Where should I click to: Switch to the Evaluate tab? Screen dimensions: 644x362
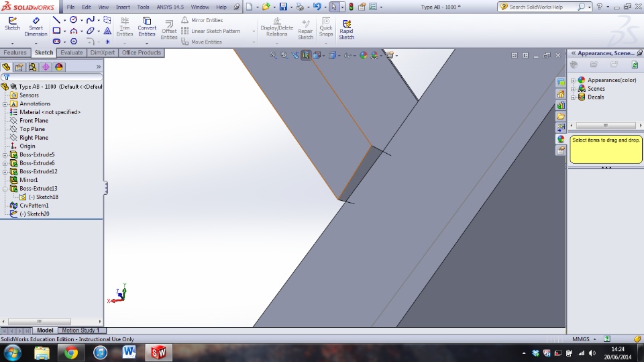pyautogui.click(x=72, y=52)
